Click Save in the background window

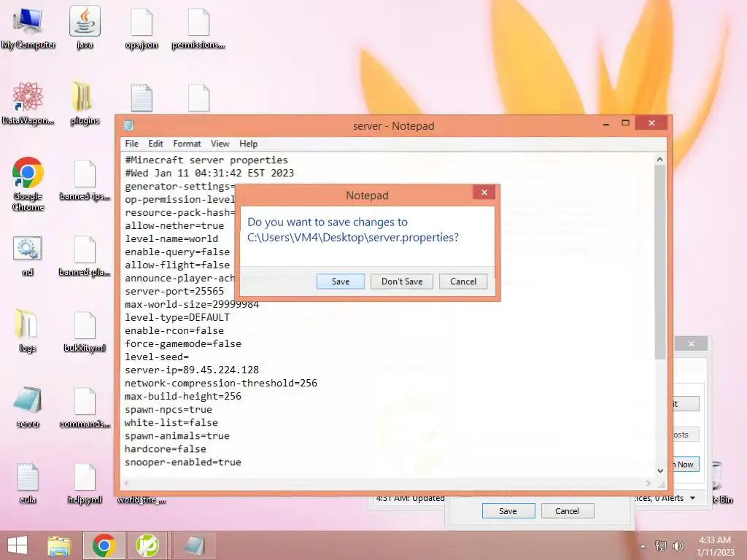[x=508, y=511]
